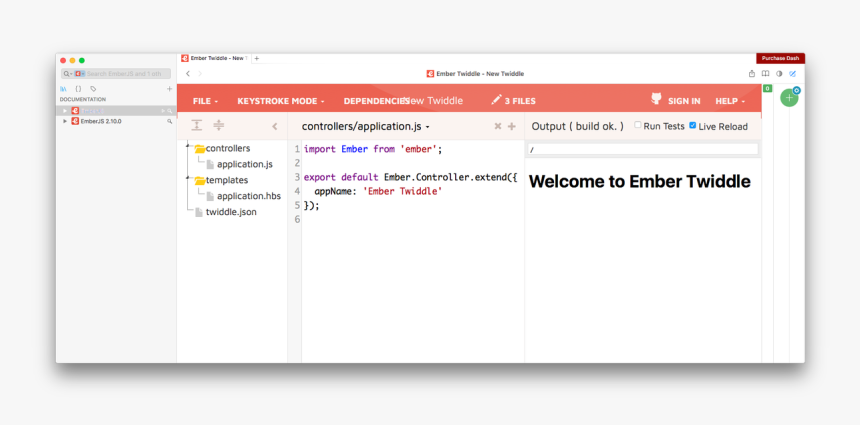Image resolution: width=860 pixels, height=425 pixels.
Task: Click the expand-all icon above the file tree
Action: [x=197, y=126]
